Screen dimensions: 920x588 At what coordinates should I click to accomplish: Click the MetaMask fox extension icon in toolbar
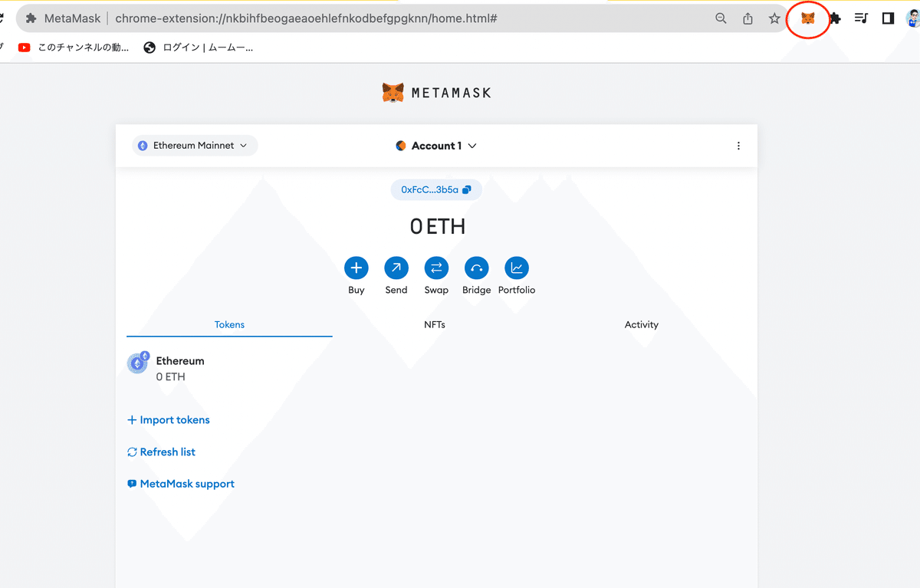tap(807, 18)
